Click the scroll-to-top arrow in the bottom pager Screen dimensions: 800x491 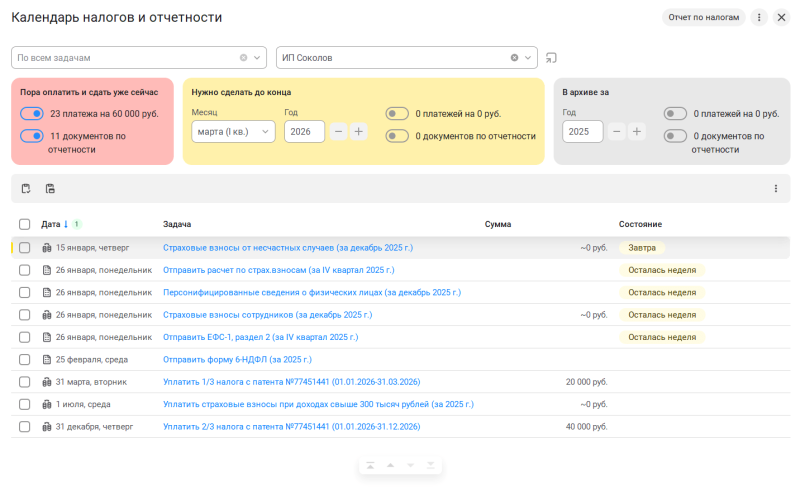370,466
